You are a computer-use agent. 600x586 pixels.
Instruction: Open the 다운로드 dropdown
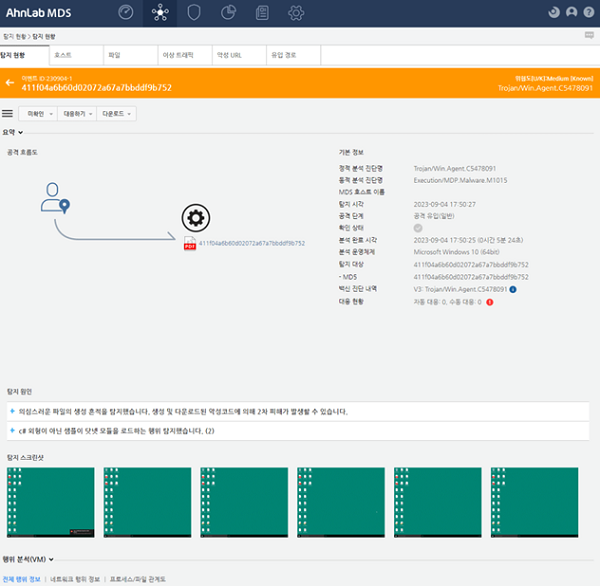pyautogui.click(x=116, y=114)
